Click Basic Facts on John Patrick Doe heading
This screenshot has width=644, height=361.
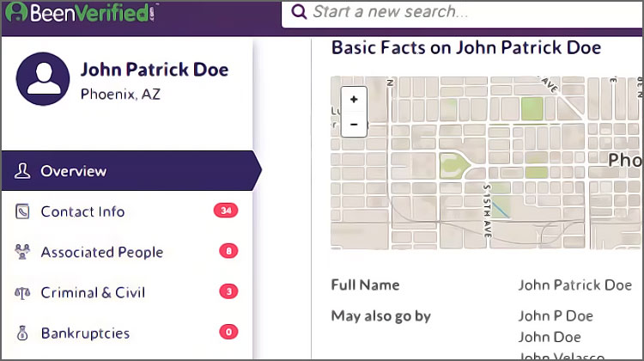466,47
